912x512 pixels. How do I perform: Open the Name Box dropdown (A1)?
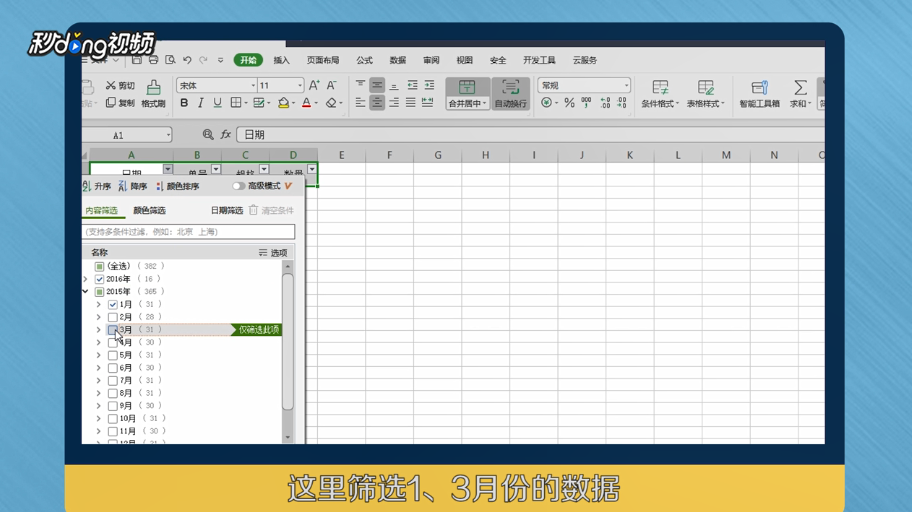pyautogui.click(x=168, y=135)
